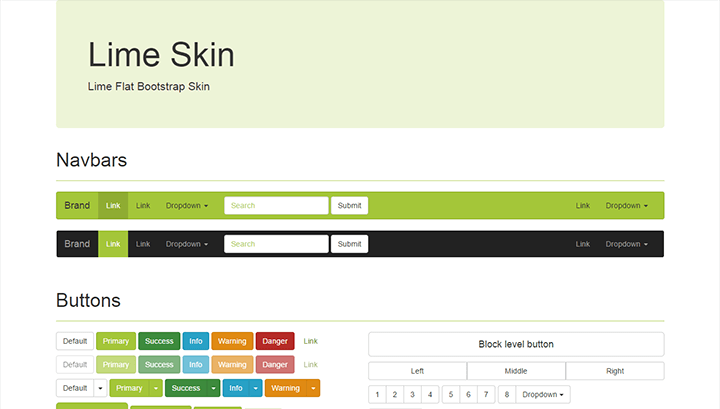
Task: Click split Success button label
Action: 186,388
